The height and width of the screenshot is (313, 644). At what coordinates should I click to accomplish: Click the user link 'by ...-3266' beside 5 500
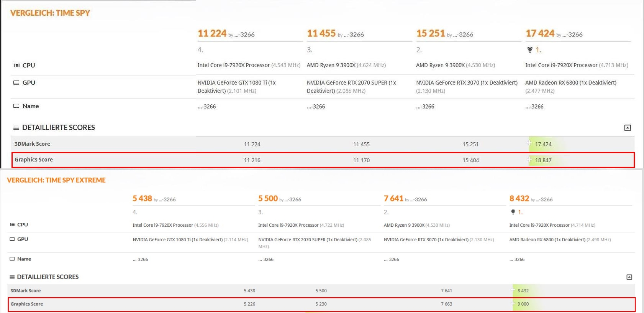(x=290, y=199)
